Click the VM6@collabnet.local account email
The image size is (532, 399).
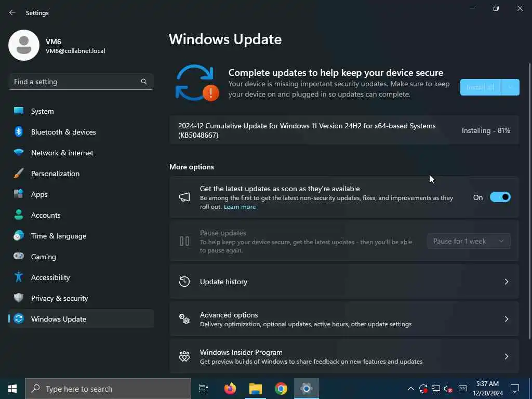(x=75, y=51)
